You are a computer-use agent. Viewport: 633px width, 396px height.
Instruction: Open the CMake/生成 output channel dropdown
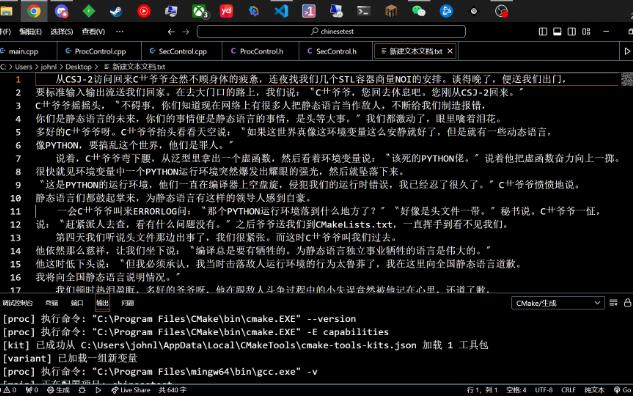(x=558, y=303)
